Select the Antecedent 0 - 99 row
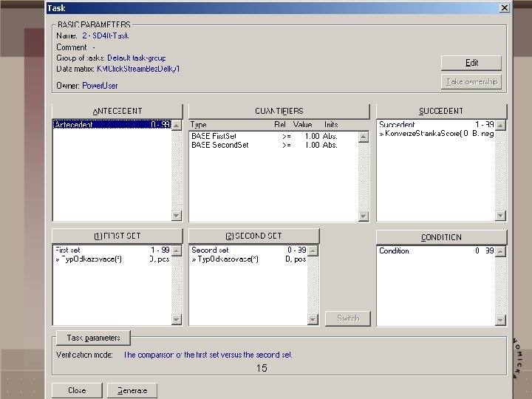The width and height of the screenshot is (532, 399). (112, 125)
